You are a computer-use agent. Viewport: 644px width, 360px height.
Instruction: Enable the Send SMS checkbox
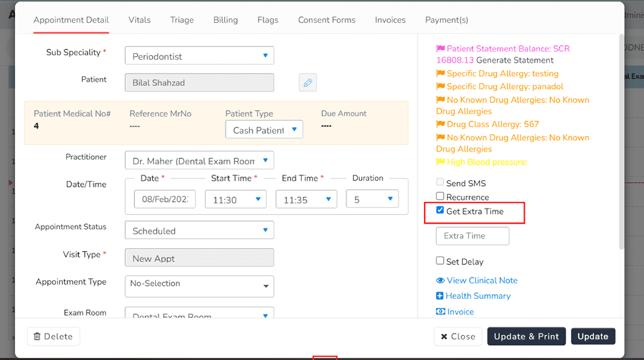click(440, 182)
